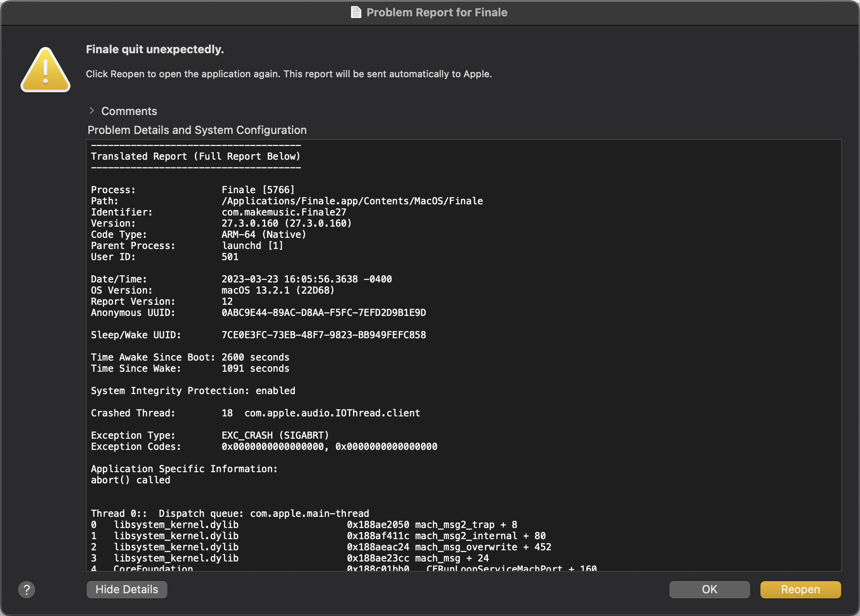Click the Problem Report for Finale title
This screenshot has height=616, width=860.
(x=436, y=12)
